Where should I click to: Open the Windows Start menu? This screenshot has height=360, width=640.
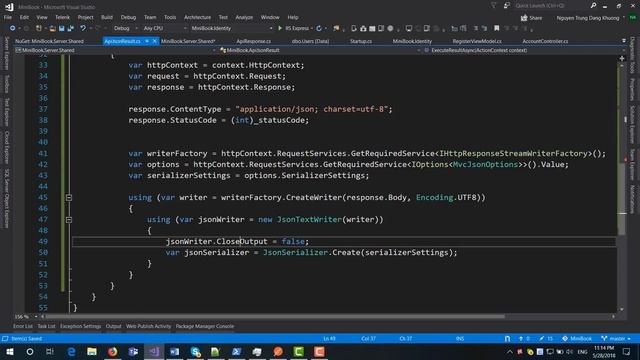coord(9,352)
